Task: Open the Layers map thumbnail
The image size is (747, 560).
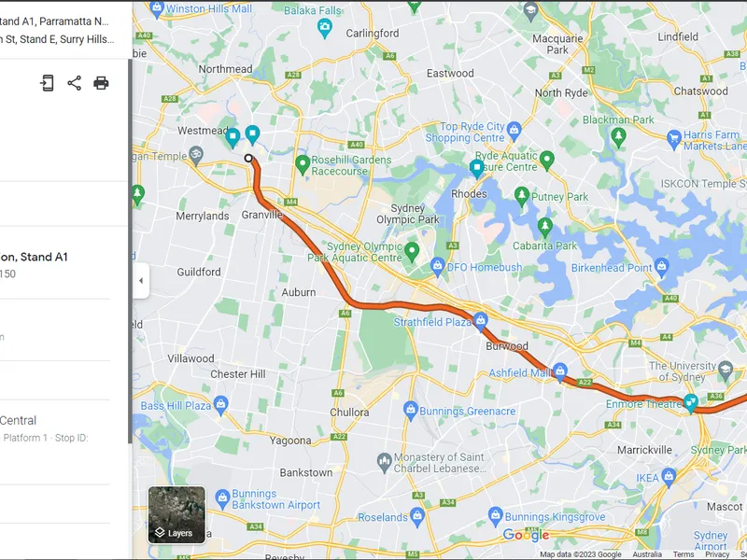Action: [176, 515]
